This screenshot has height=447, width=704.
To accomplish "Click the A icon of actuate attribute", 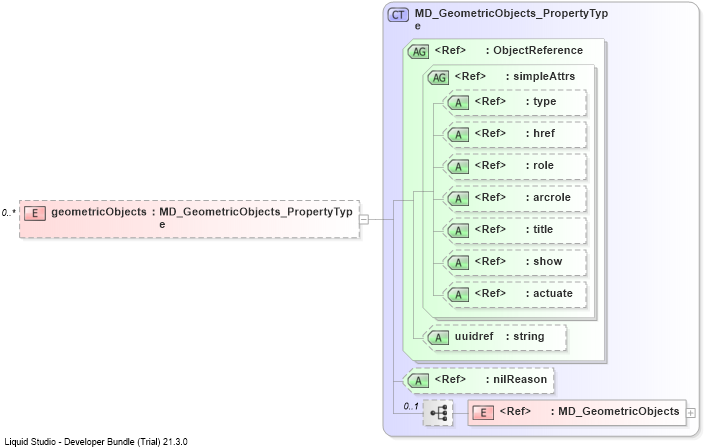I will pos(458,294).
